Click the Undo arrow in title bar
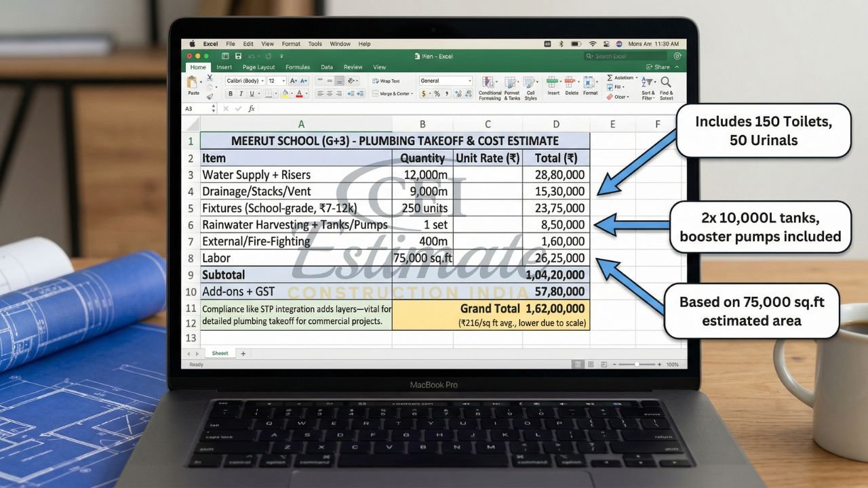 (252, 56)
